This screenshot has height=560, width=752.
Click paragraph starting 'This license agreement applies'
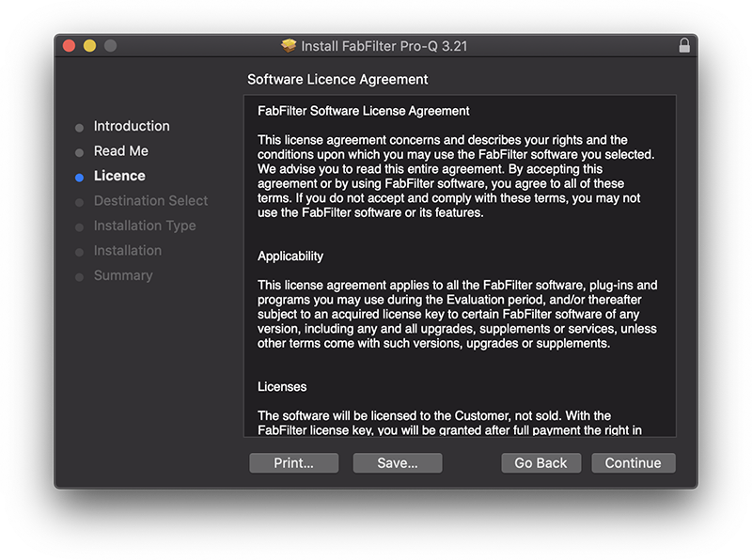click(x=458, y=314)
